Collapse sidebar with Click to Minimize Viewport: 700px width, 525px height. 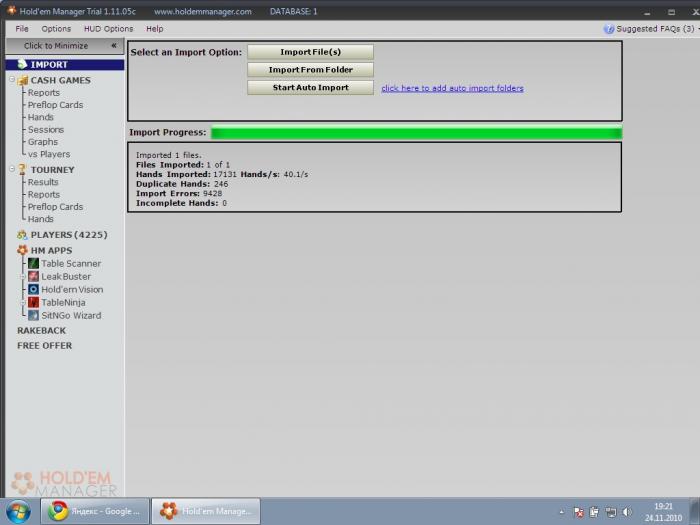point(65,46)
